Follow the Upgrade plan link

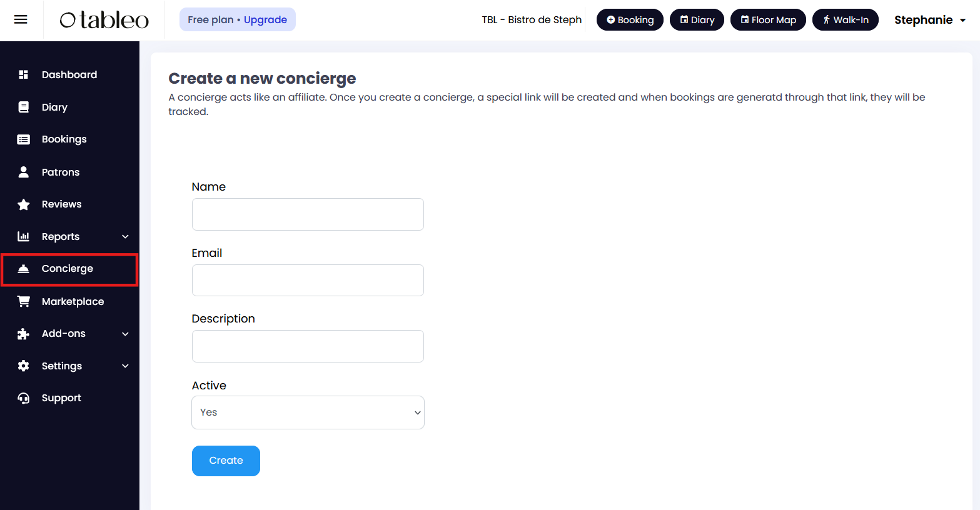coord(265,19)
